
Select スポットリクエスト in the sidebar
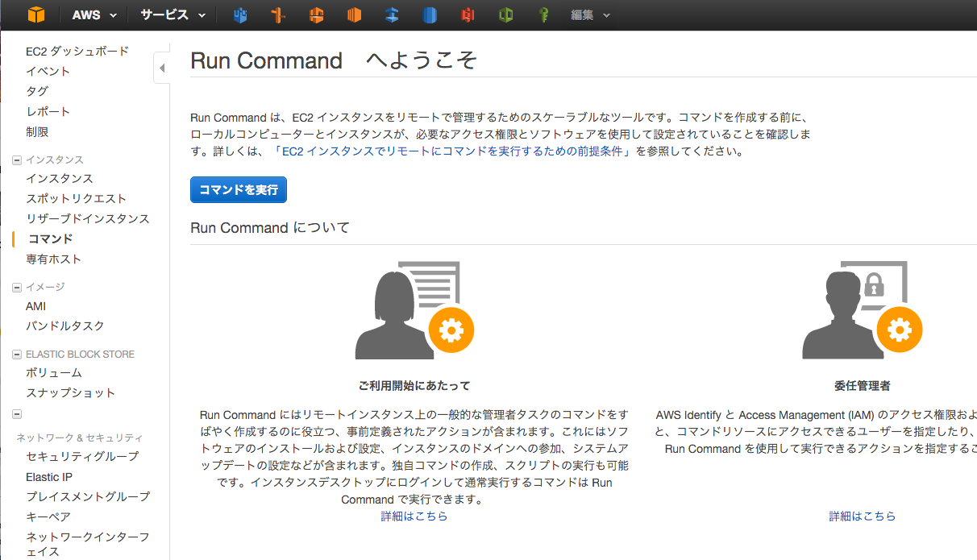(76, 198)
